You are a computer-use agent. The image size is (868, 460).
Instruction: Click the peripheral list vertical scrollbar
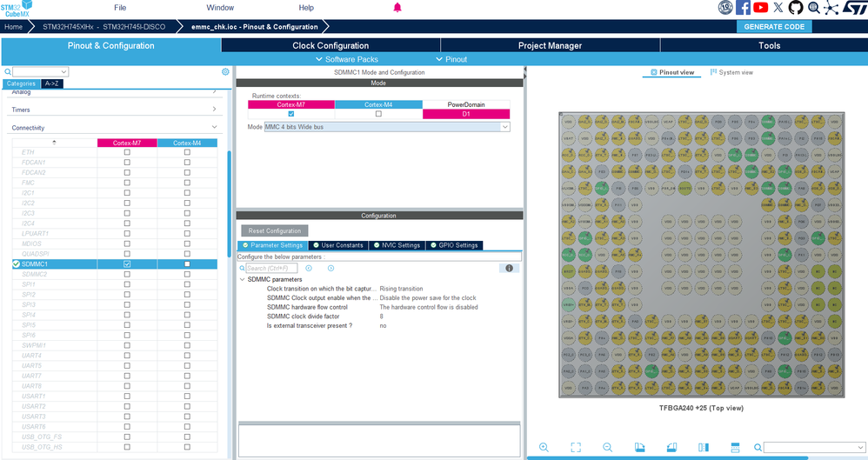click(230, 203)
